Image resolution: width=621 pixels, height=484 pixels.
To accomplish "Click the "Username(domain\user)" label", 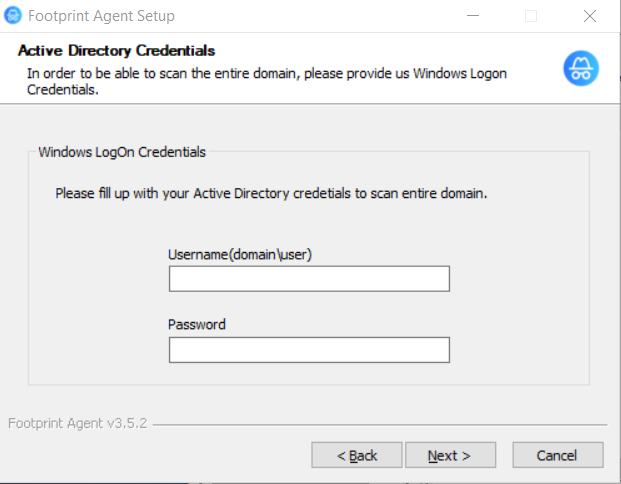I will coord(240,254).
